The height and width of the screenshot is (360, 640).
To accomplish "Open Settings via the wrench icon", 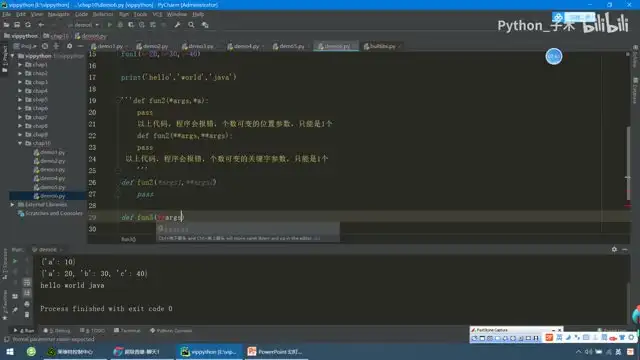I will coord(177,25).
